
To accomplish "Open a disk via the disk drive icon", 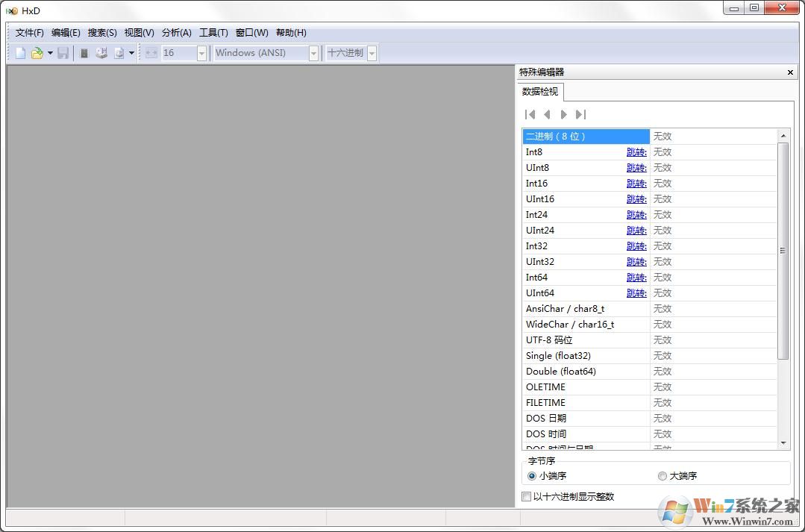I will 101,52.
